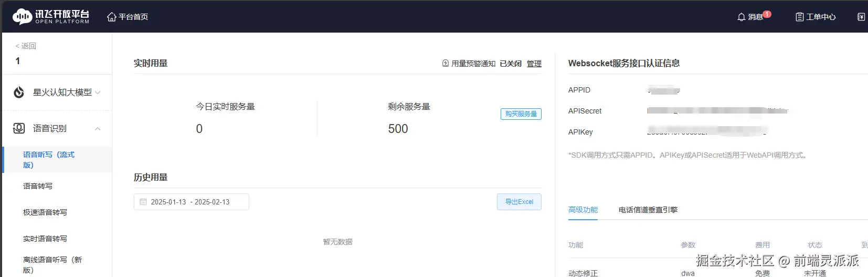Select 离线语音听写（新版）in sidebar
868x277 pixels.
pos(52,265)
